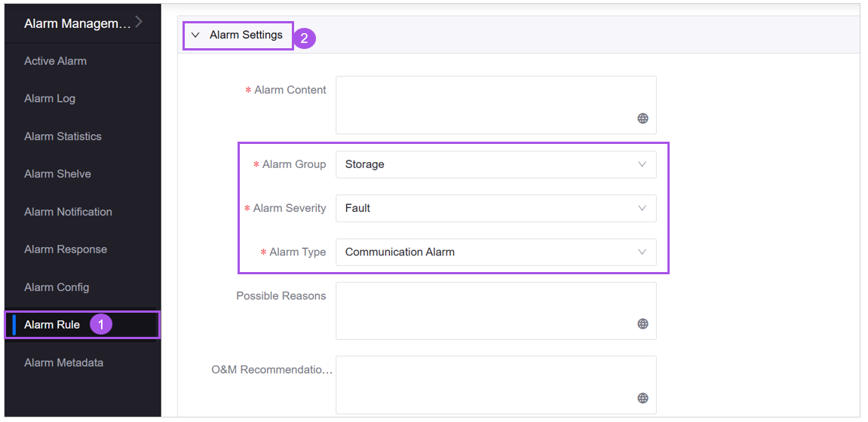Viewport: 868px width, 422px height.
Task: Open Alarm Config menu item
Action: 57,287
